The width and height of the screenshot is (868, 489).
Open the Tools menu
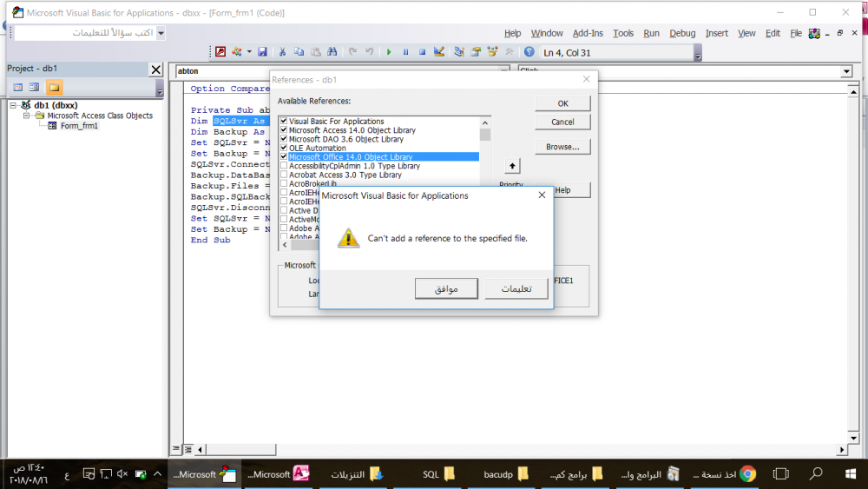coord(623,33)
